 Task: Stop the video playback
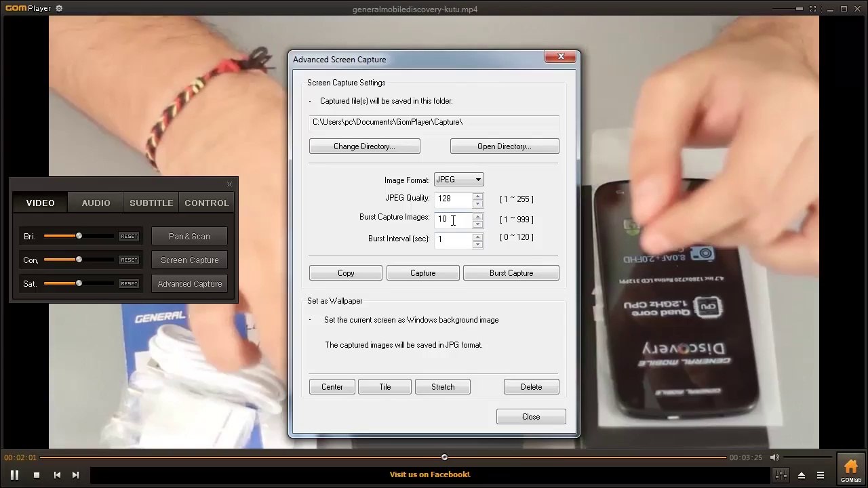click(x=37, y=475)
